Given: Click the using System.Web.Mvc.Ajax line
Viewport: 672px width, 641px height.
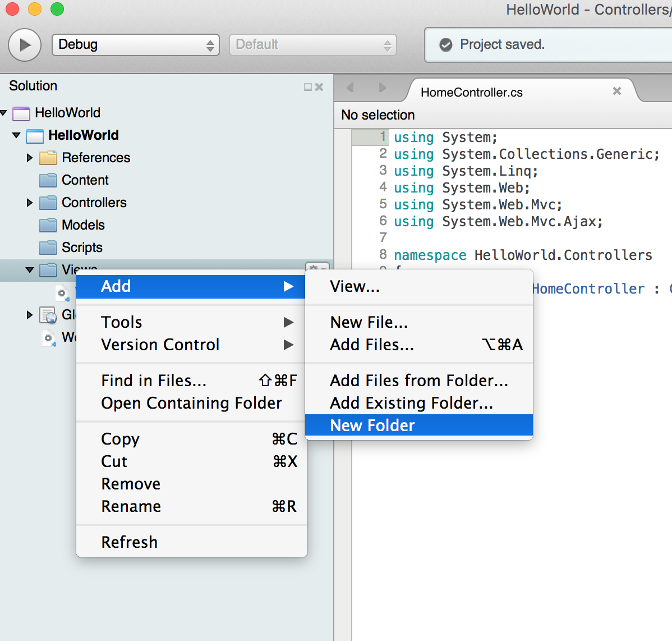Looking at the screenshot, I should (x=499, y=222).
